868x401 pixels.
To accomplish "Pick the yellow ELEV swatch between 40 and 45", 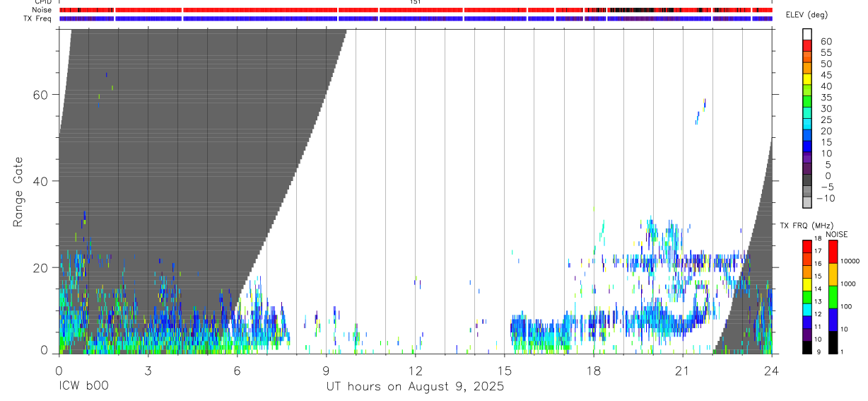I will [x=807, y=79].
